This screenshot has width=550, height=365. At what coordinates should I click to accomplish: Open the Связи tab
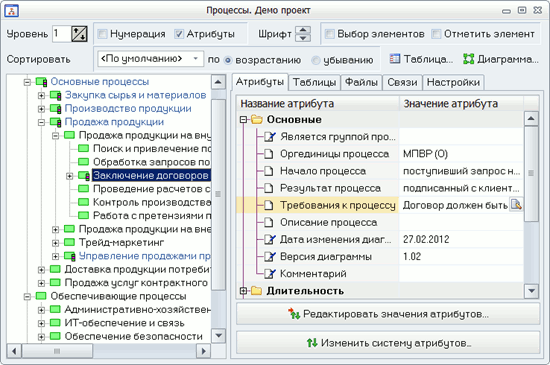402,82
